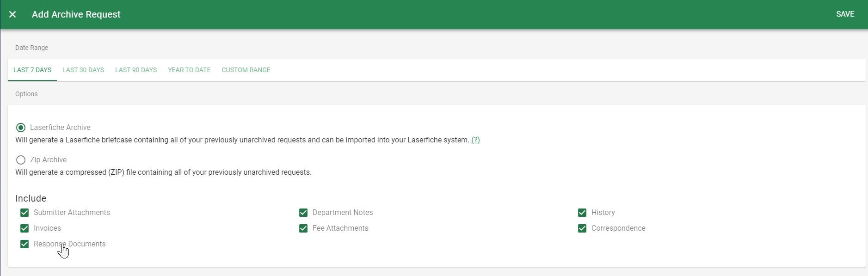Click the SAVE button

point(845,14)
